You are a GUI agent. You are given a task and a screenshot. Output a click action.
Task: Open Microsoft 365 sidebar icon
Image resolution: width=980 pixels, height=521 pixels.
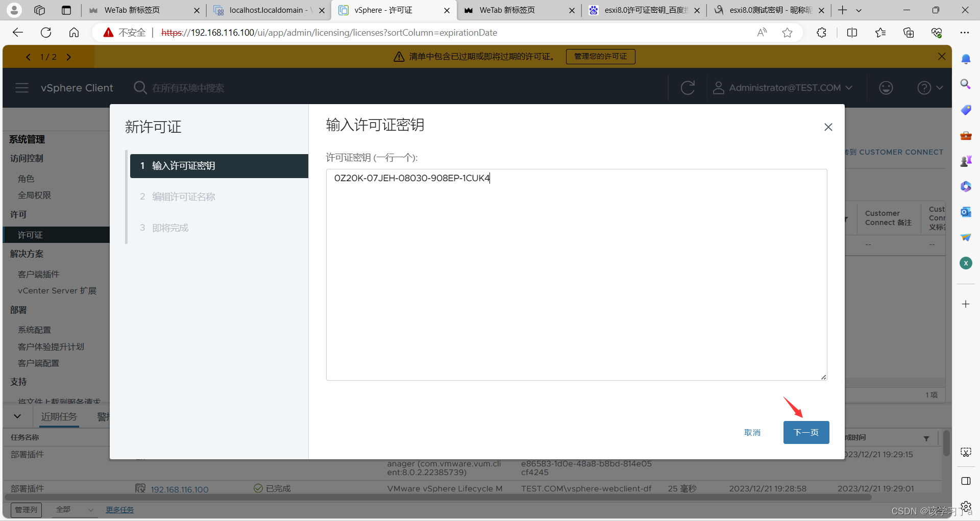(x=966, y=186)
